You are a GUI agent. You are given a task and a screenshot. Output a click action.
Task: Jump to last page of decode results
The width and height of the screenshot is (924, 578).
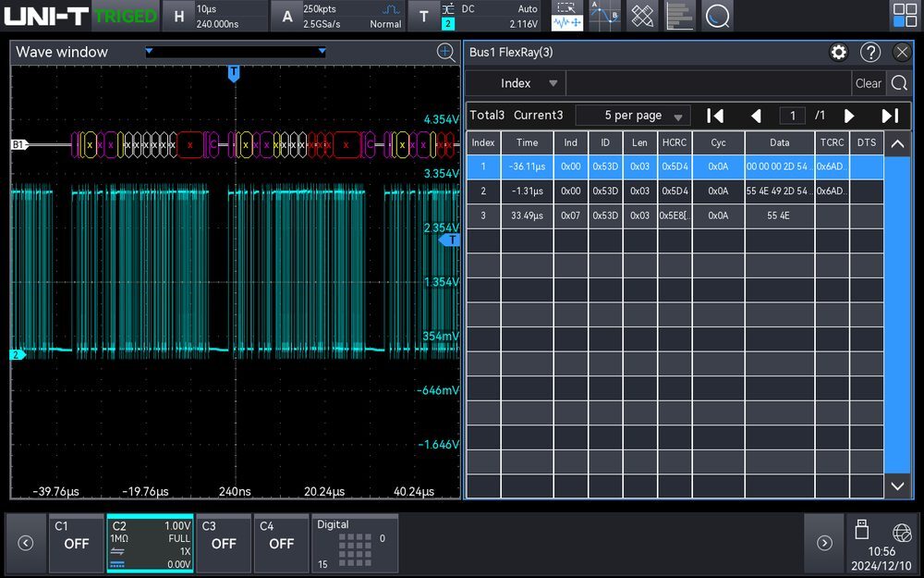[x=890, y=116]
